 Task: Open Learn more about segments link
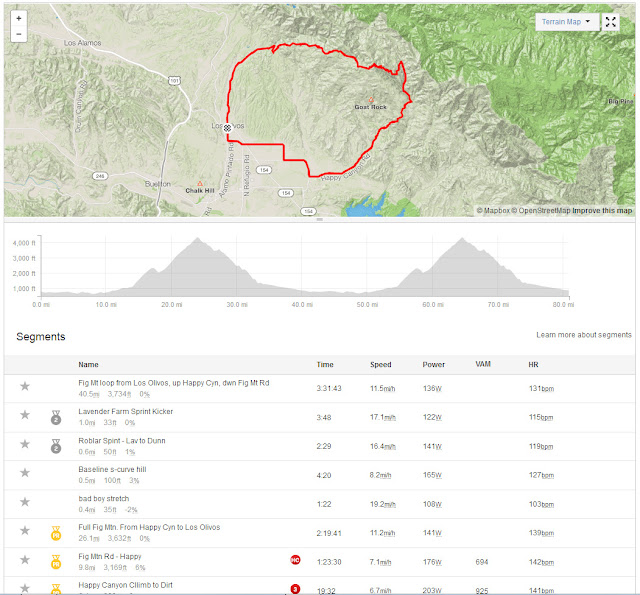point(583,335)
